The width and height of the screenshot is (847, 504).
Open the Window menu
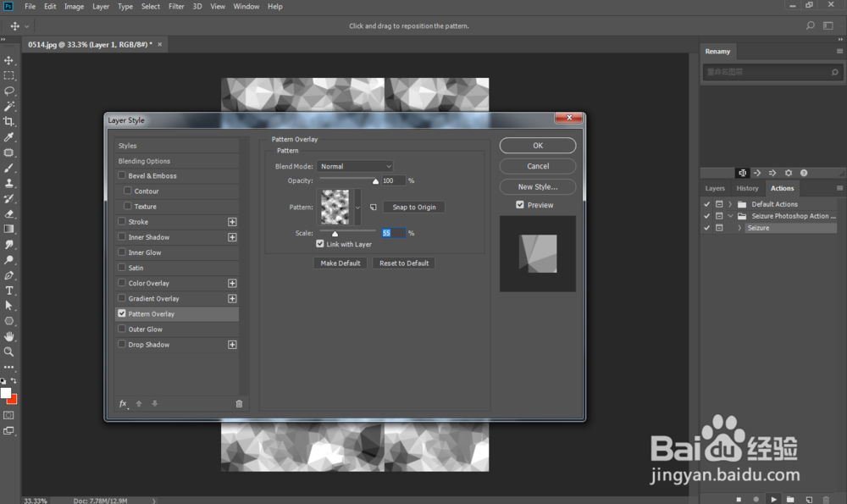[x=246, y=7]
